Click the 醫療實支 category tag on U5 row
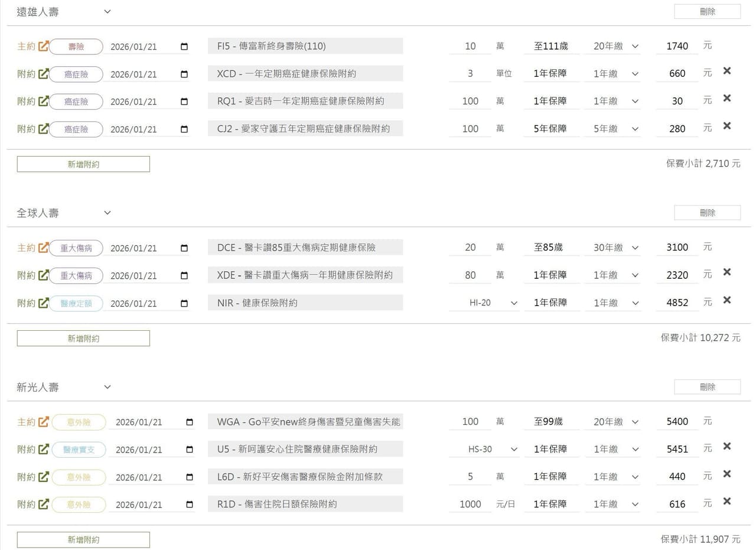The width and height of the screenshot is (756, 550). point(79,450)
